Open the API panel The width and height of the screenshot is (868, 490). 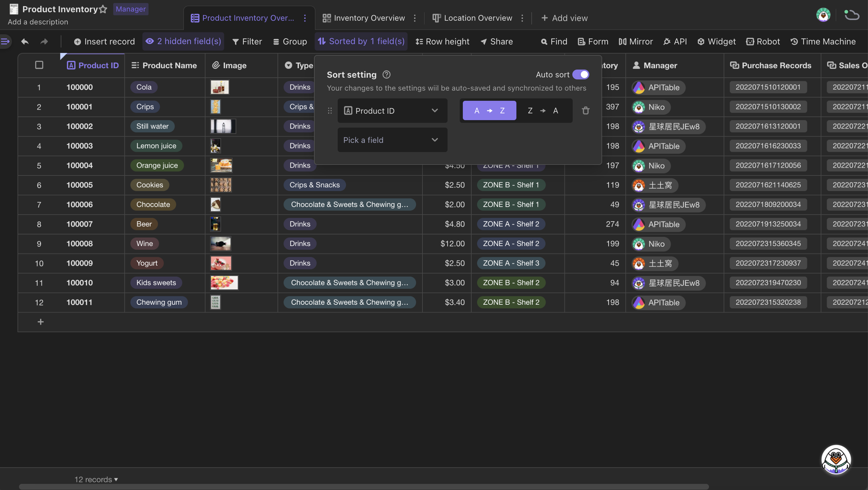[x=675, y=41]
